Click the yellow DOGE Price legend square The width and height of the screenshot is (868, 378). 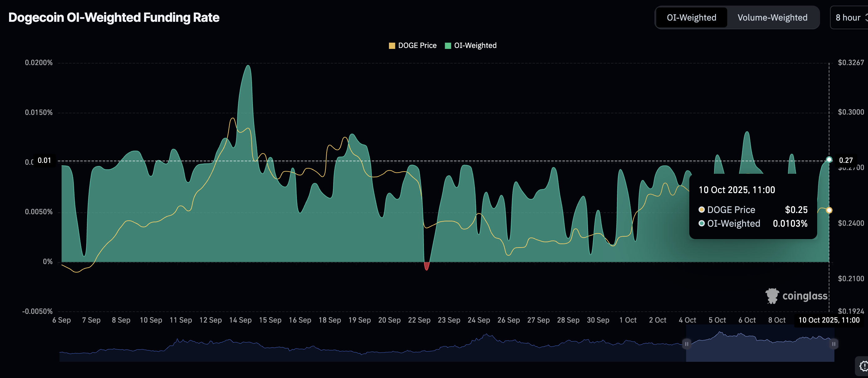click(391, 46)
